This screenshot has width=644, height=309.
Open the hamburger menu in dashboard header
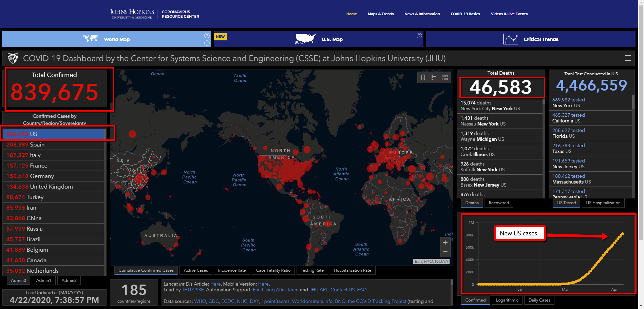click(628, 58)
